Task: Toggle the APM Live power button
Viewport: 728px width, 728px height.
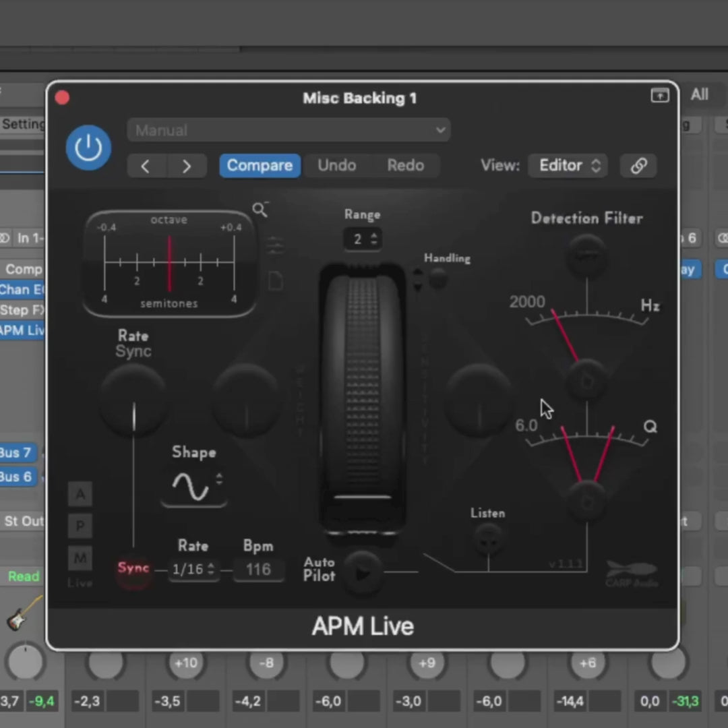Action: click(88, 148)
